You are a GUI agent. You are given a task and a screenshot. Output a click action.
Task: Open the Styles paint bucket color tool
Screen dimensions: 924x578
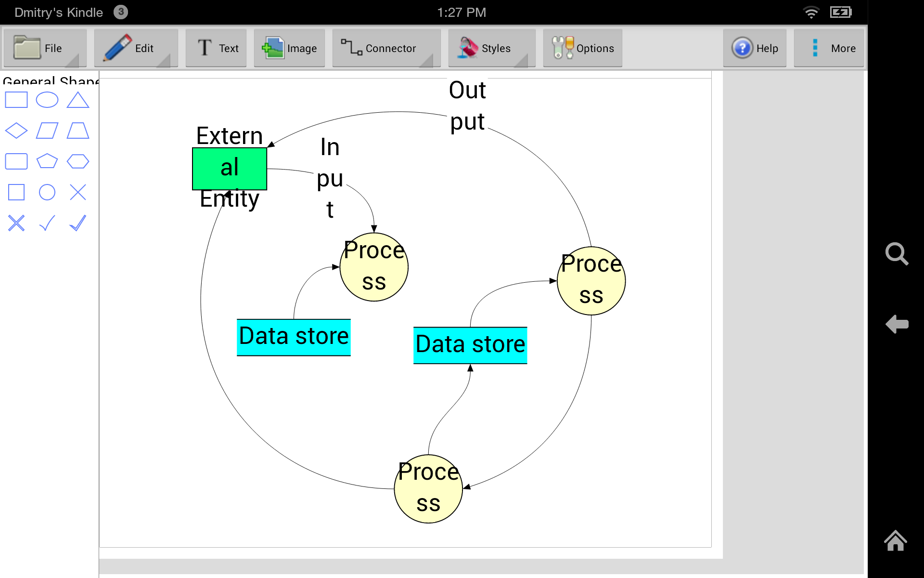(467, 48)
